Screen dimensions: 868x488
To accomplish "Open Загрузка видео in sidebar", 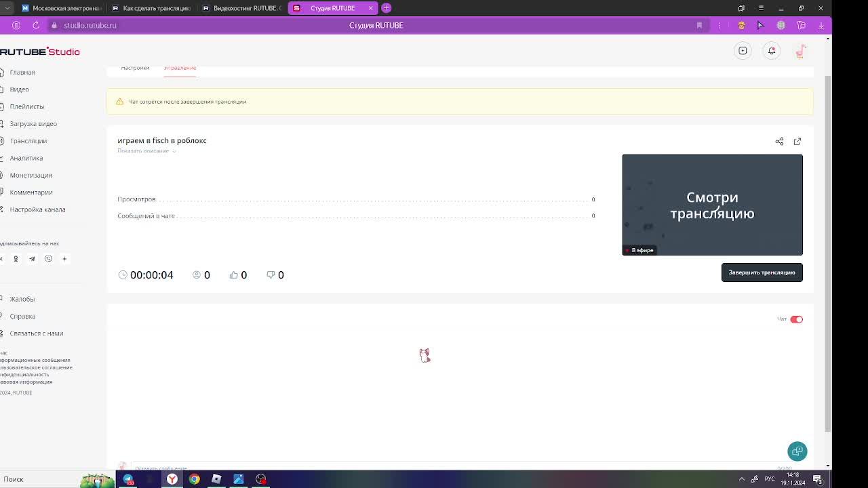I will (x=33, y=124).
